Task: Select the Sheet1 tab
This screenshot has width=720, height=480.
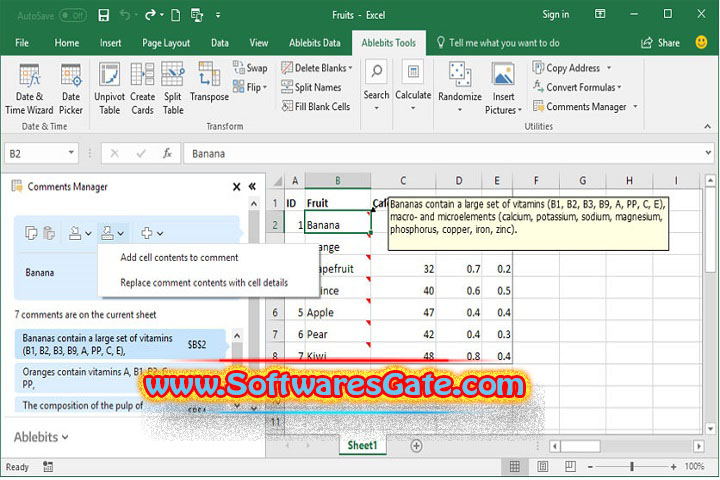Action: click(x=362, y=445)
